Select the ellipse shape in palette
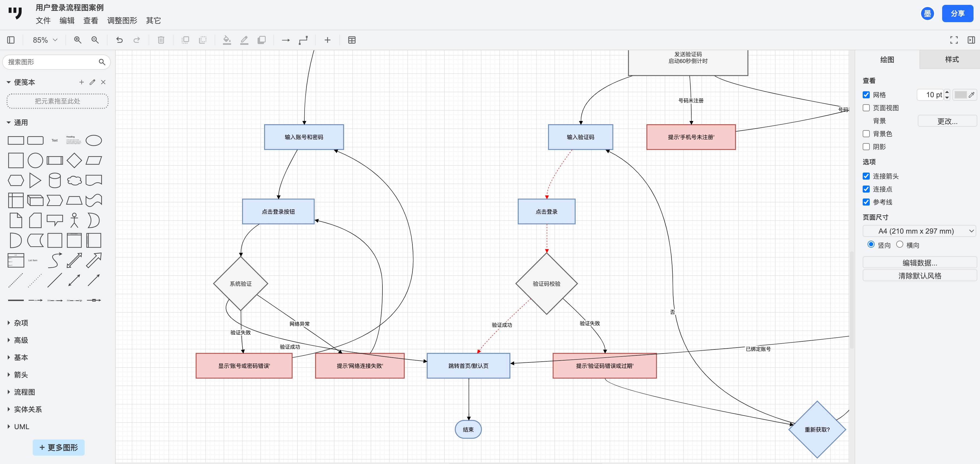This screenshot has width=980, height=464. coord(94,141)
